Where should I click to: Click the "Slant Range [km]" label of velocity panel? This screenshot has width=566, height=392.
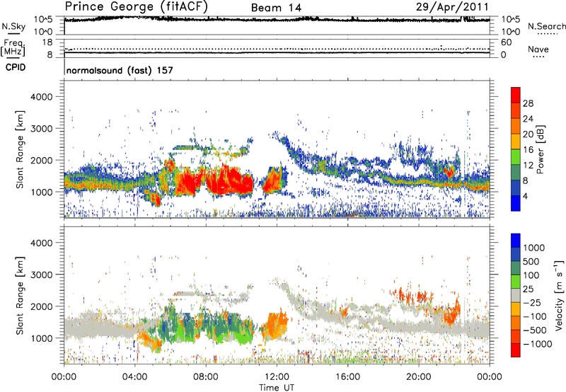pyautogui.click(x=20, y=295)
